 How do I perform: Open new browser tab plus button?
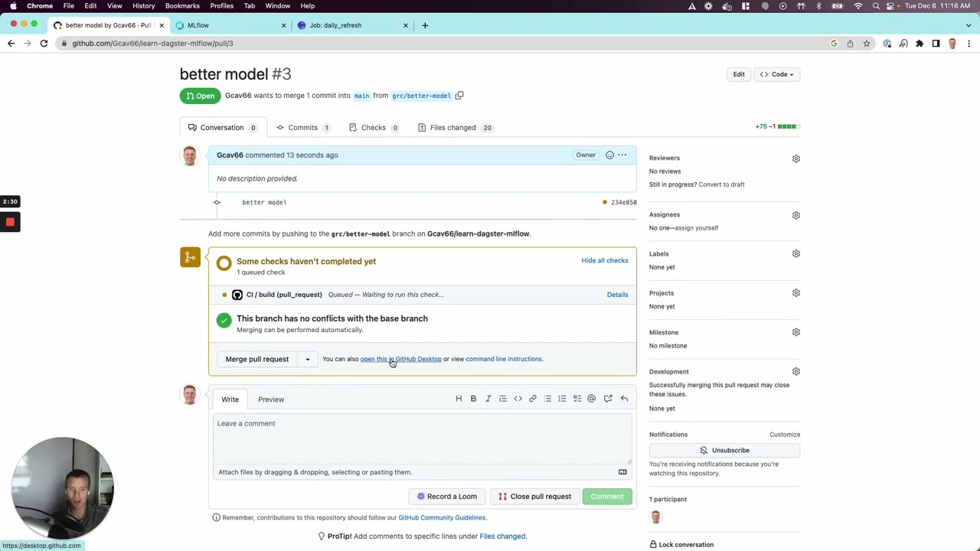(425, 25)
